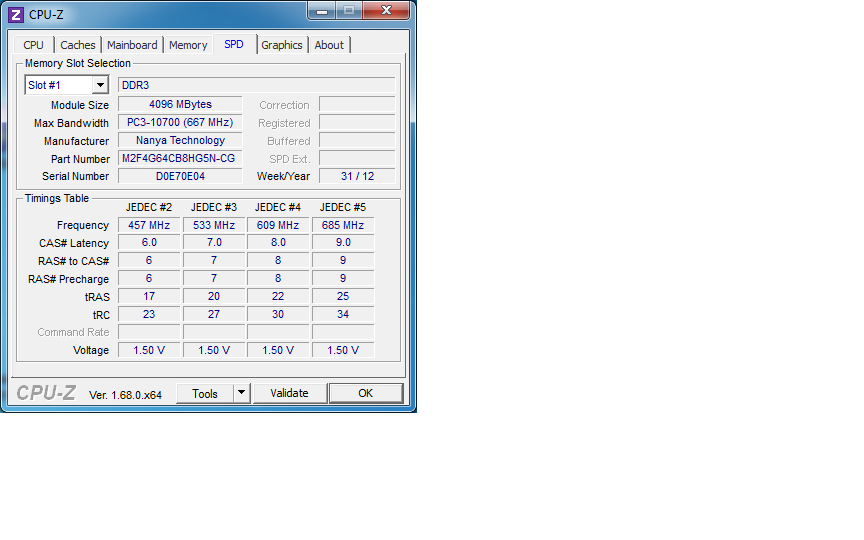Click the JEDEC #5 column header
The image size is (864, 540).
[x=343, y=207]
